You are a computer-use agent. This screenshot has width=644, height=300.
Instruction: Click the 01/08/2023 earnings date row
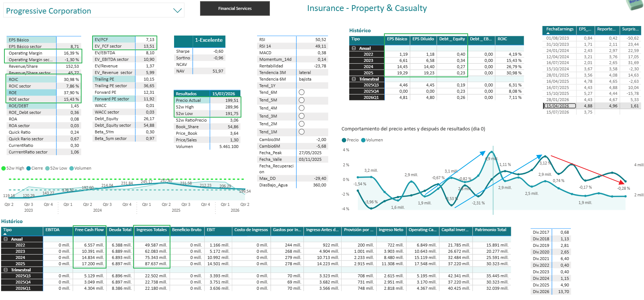592,38
